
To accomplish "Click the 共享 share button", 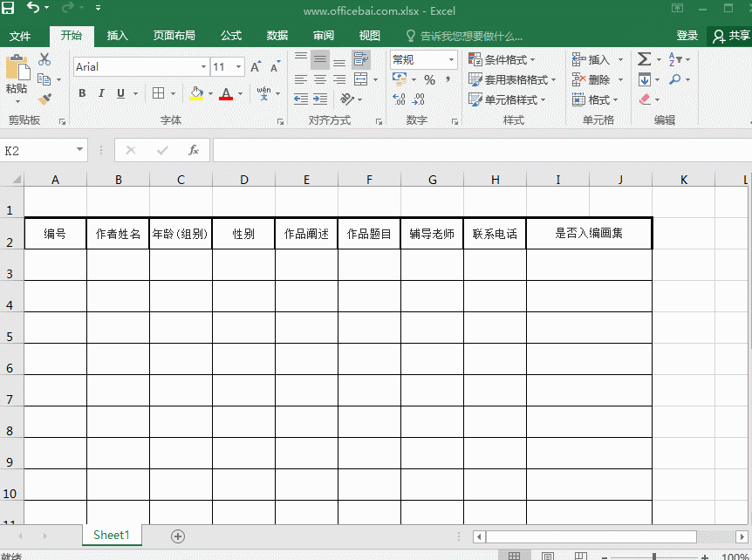I will click(x=730, y=36).
